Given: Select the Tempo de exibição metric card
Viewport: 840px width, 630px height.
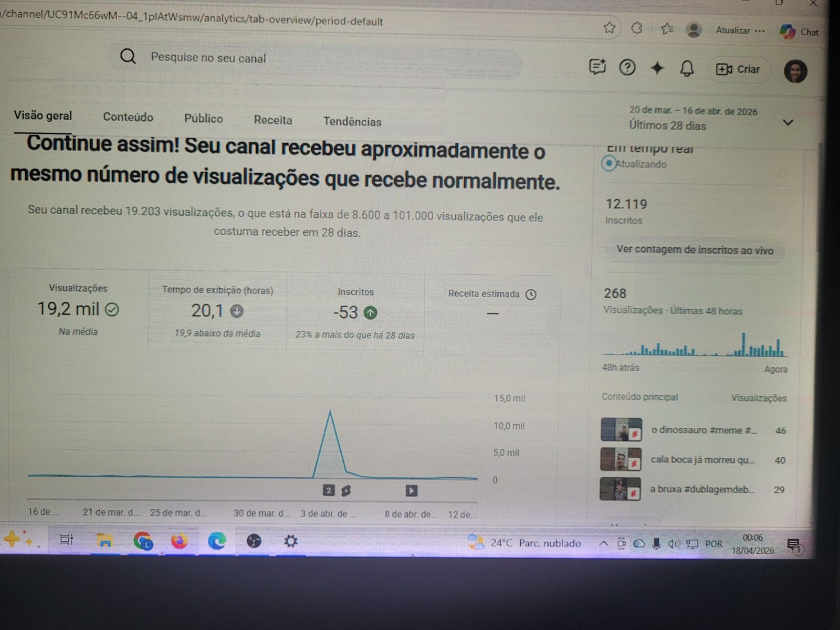Looking at the screenshot, I should (x=217, y=311).
